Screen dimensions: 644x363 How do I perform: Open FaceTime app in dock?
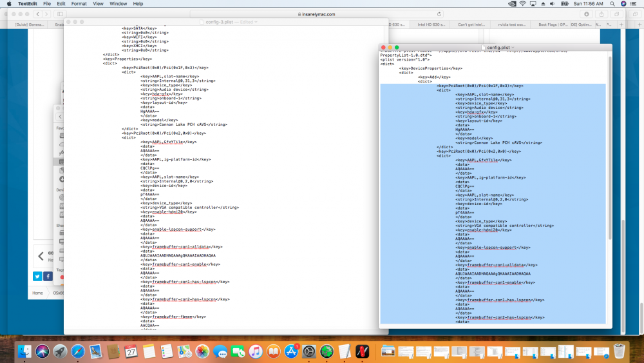point(238,351)
